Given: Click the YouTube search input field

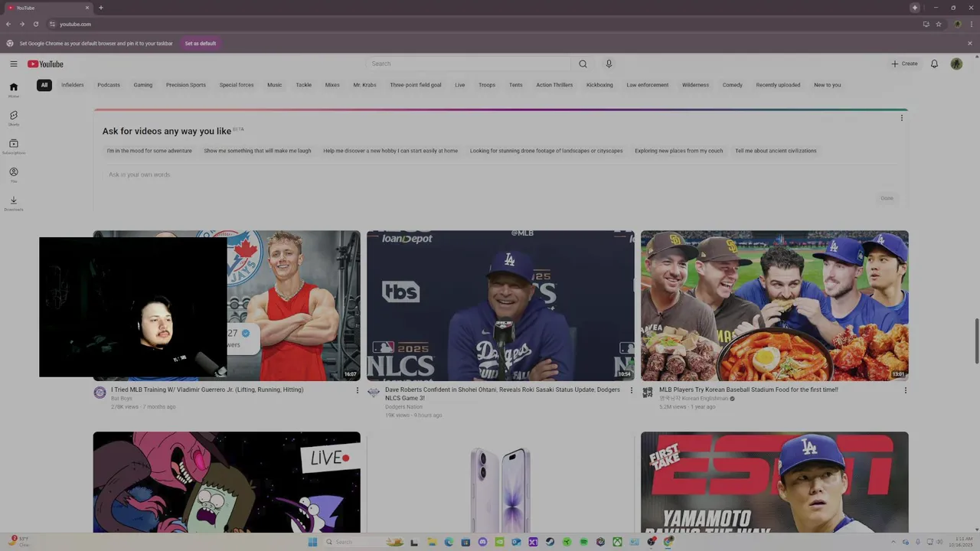Looking at the screenshot, I should coord(469,64).
